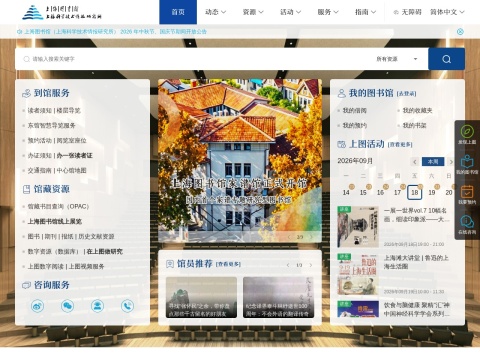Expand the 指南 menu
Screen dimensions: 480x360
365,12
